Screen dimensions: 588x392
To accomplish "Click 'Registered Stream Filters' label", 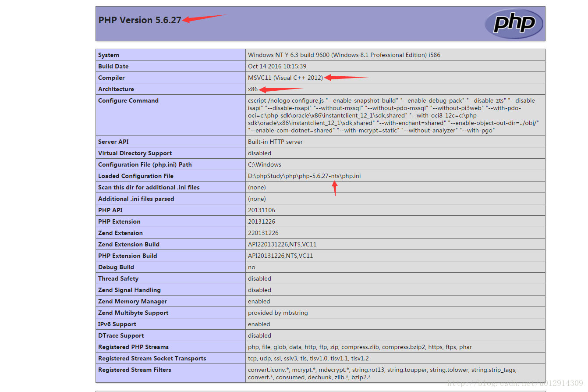I will [135, 370].
